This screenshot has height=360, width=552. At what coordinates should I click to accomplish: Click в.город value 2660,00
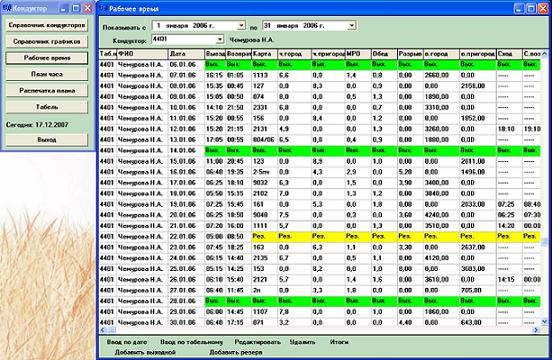pos(441,75)
